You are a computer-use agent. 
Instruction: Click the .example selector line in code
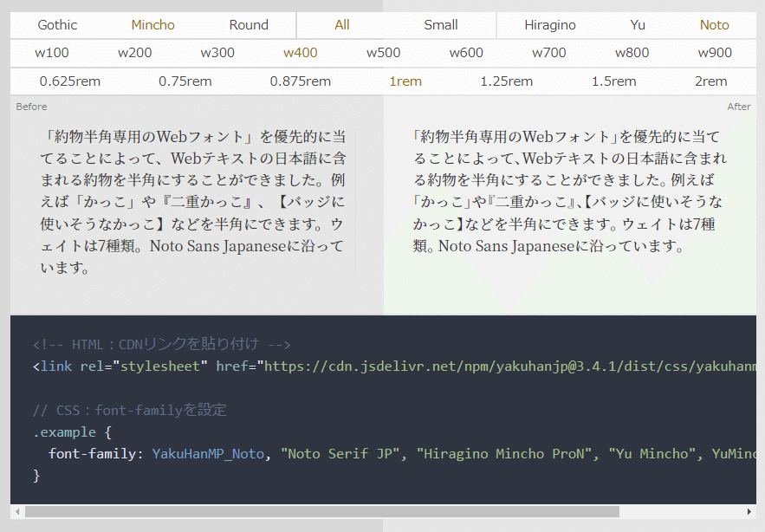(72, 432)
